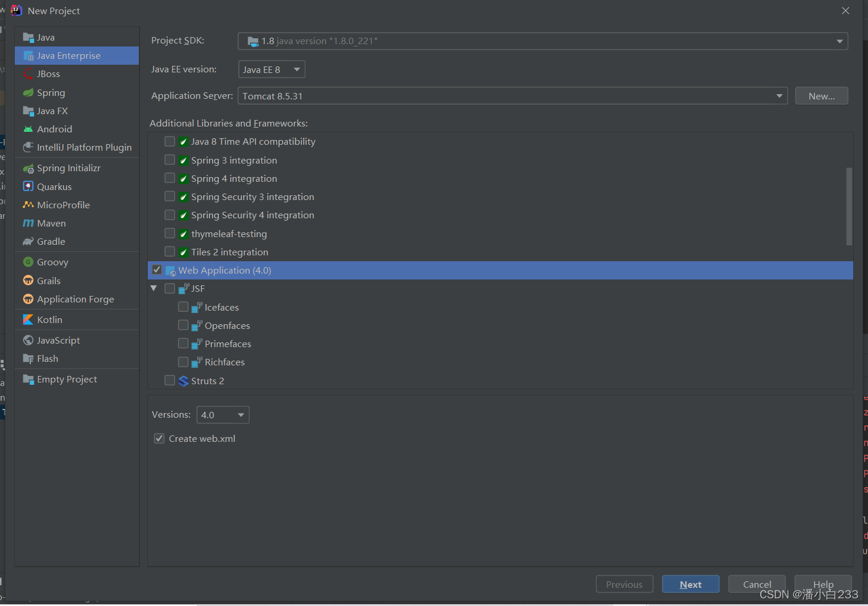Click the JSF framework icon
This screenshot has width=868, height=606.
184,288
